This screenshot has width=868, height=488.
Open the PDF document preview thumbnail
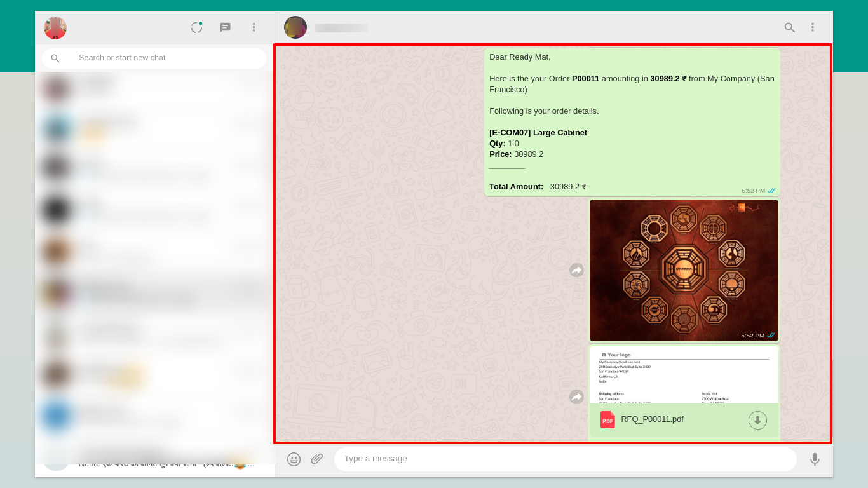(x=684, y=374)
